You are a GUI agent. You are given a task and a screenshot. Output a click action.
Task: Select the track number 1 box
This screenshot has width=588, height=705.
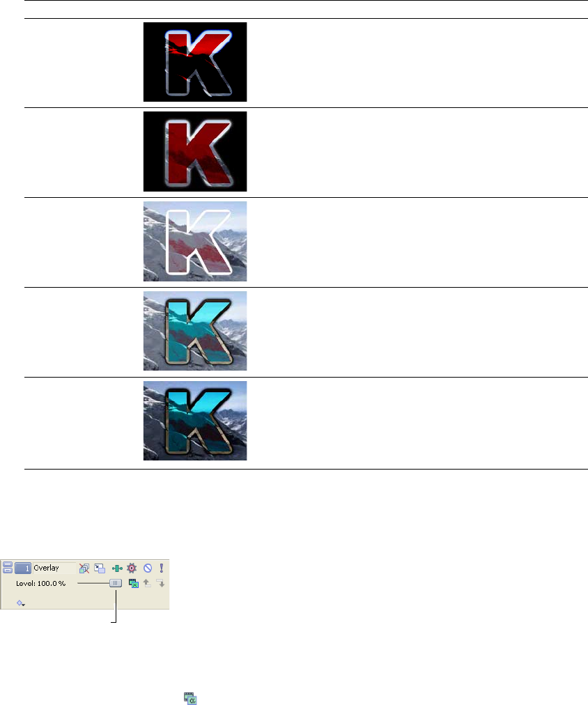coord(23,568)
